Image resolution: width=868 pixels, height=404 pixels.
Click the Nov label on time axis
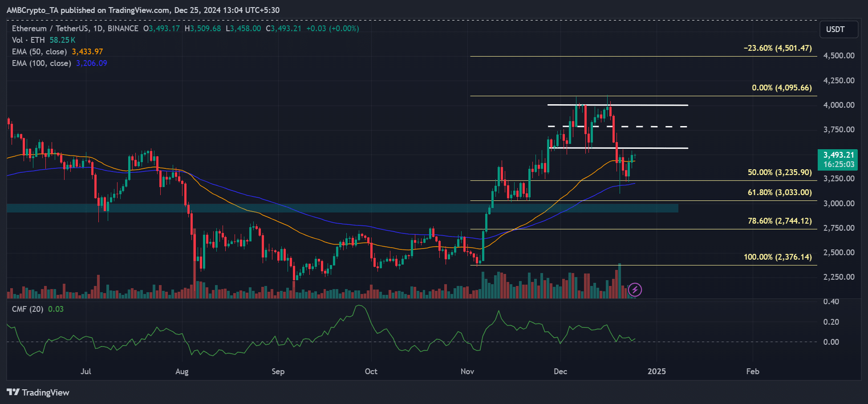pos(467,371)
